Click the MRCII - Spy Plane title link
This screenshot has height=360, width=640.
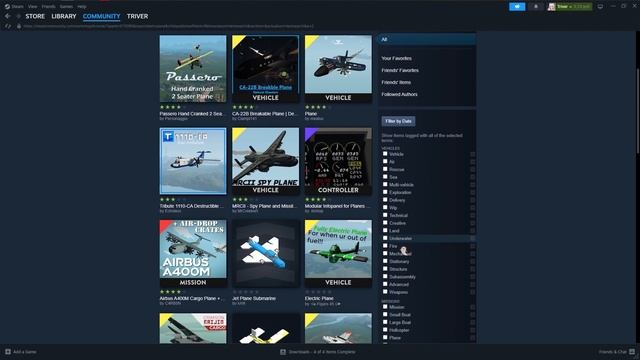(x=264, y=206)
